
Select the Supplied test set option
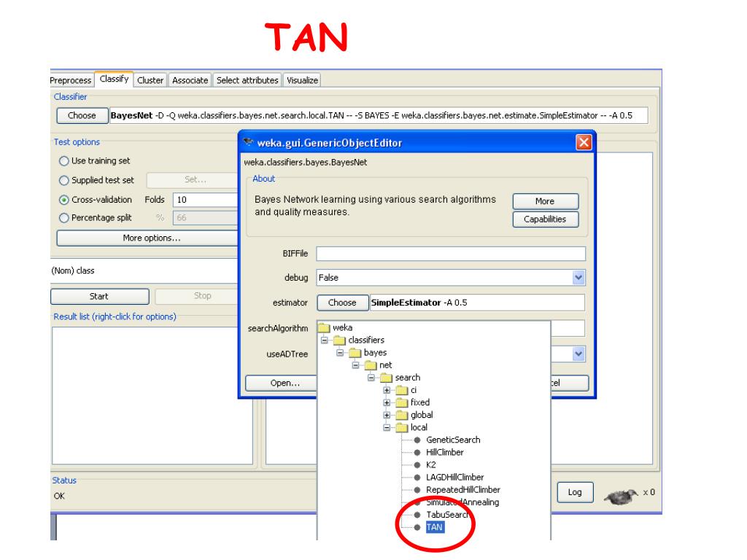(64, 181)
